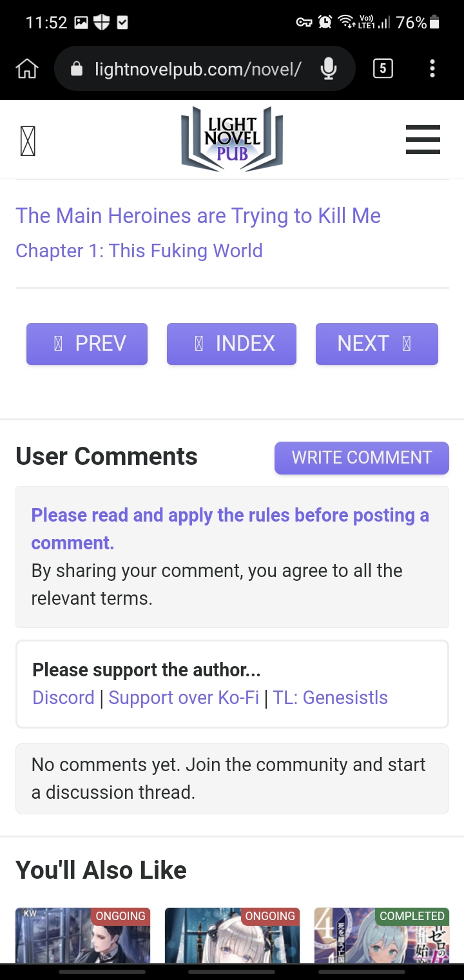This screenshot has width=464, height=980.
Task: Activate voice search with the microphone icon
Action: coord(329,68)
